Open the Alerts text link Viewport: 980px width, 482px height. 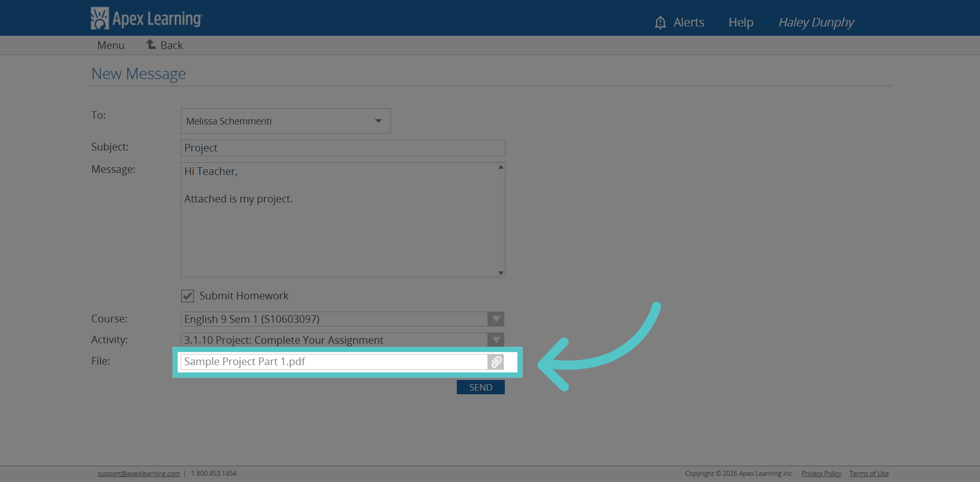[x=689, y=22]
